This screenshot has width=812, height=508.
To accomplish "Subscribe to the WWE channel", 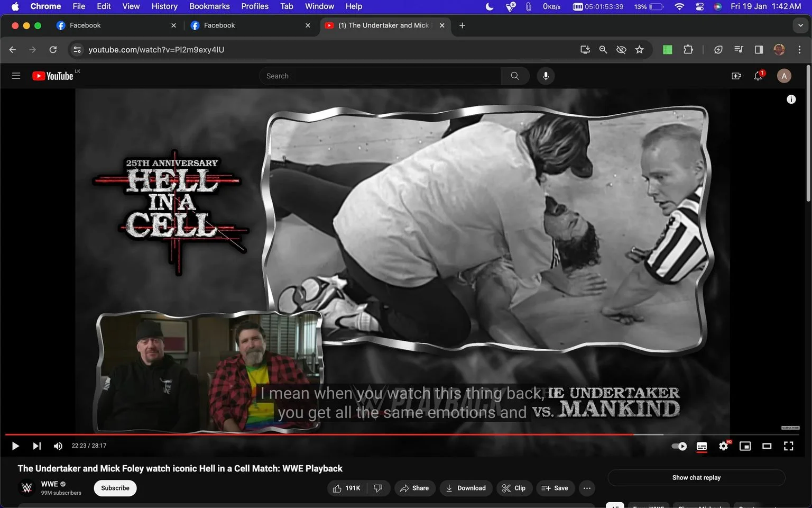I will [115, 488].
